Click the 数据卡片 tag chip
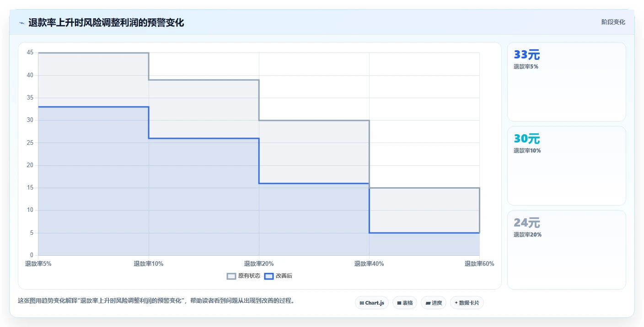The height and width of the screenshot is (327, 644). click(467, 303)
